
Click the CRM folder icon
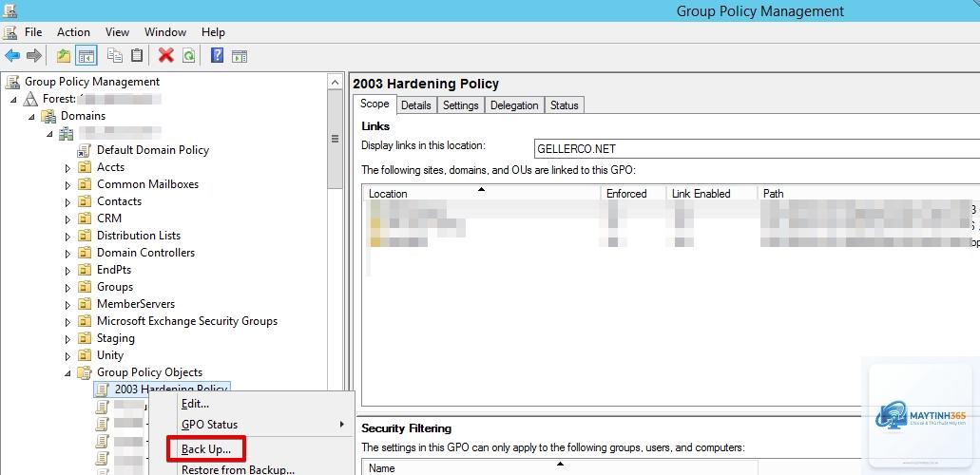85,218
